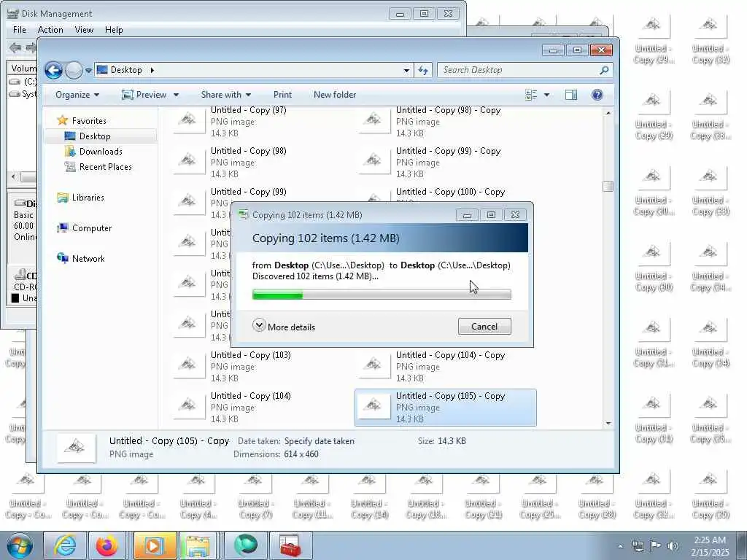Select file Untitled - Copy (97)
The image size is (747, 560).
click(260, 122)
